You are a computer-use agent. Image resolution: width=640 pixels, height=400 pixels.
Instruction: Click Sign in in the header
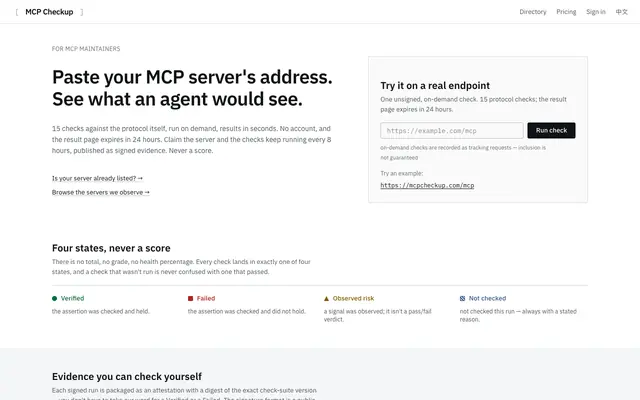pyautogui.click(x=596, y=12)
